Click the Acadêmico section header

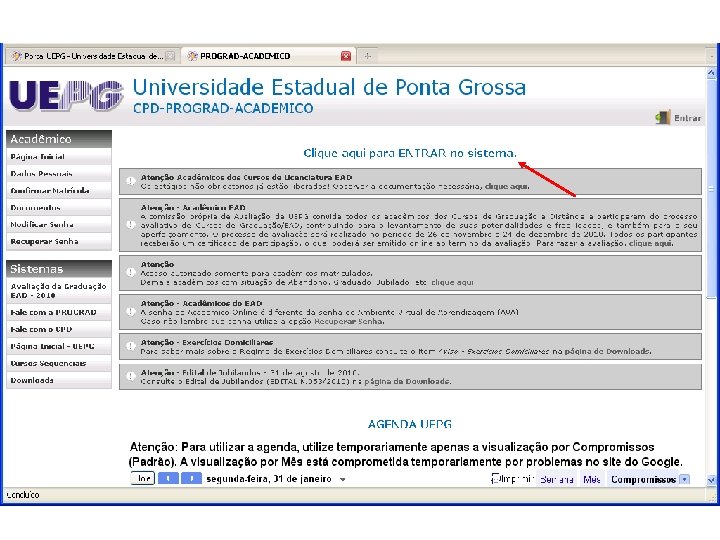[x=59, y=139]
